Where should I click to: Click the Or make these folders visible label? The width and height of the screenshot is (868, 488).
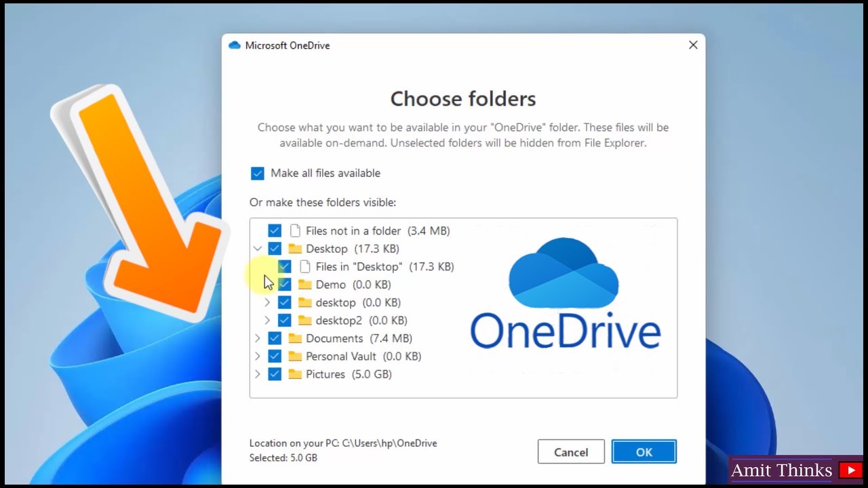(323, 203)
